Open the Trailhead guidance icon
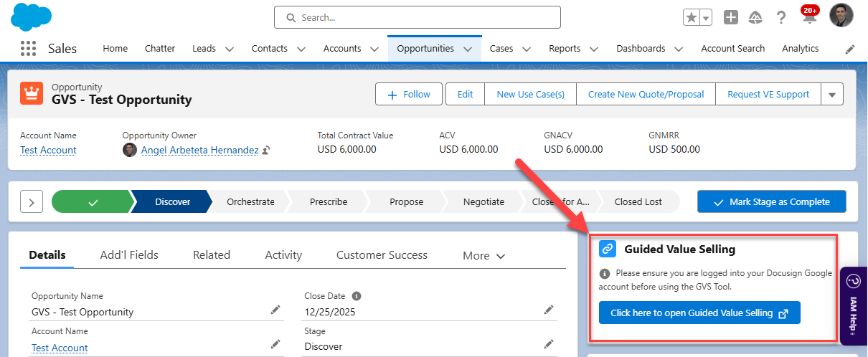The image size is (868, 357). (x=755, y=18)
